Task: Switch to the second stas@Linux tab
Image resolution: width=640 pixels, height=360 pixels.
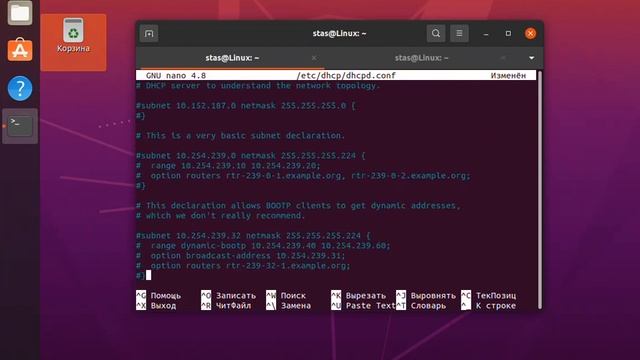Action: point(421,58)
